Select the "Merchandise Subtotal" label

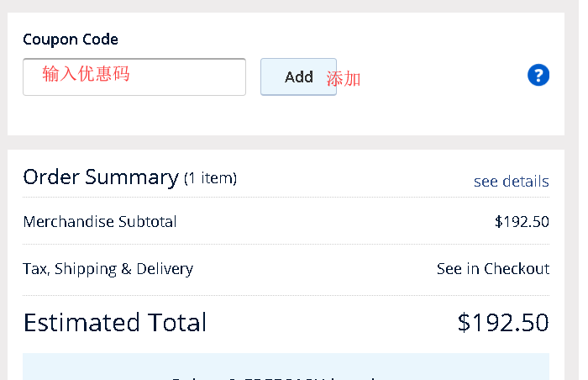(x=100, y=222)
